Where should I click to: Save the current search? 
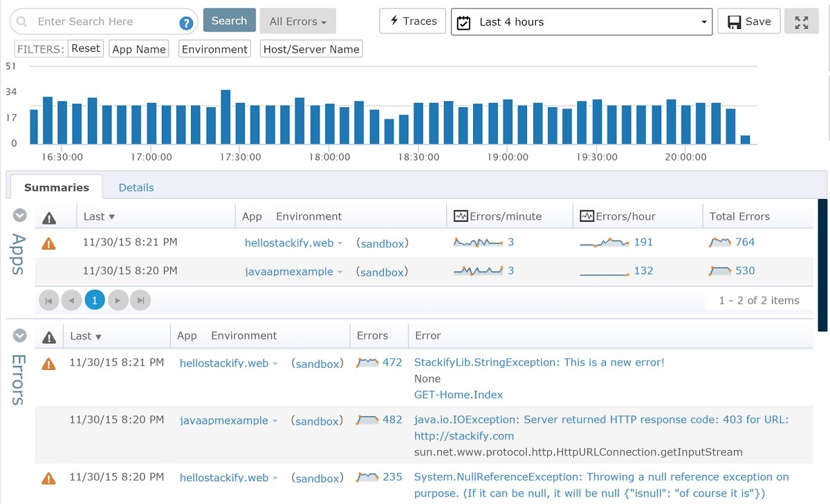click(x=749, y=21)
